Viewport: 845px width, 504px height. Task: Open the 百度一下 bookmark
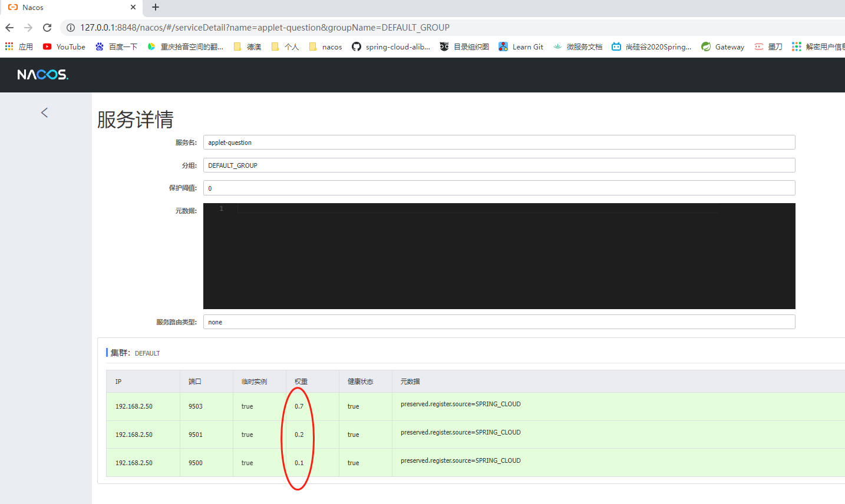tap(116, 47)
